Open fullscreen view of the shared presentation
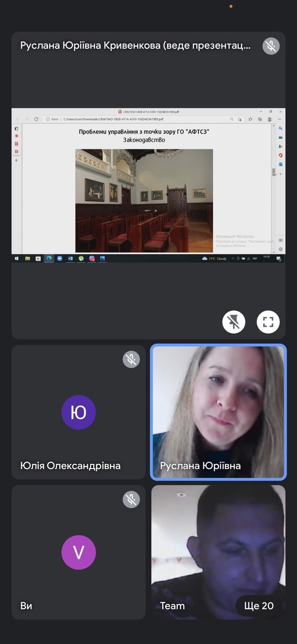The height and width of the screenshot is (644, 297). 268,322
